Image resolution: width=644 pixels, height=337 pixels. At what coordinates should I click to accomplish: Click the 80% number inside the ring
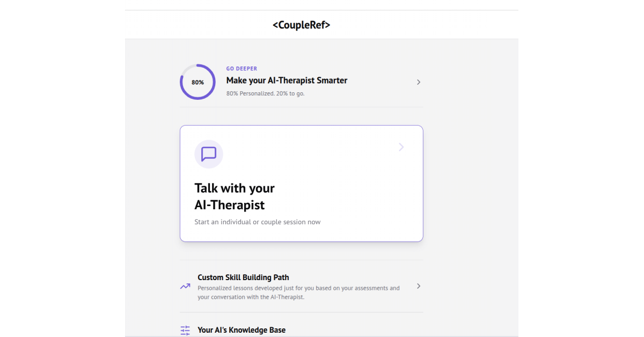tap(197, 82)
